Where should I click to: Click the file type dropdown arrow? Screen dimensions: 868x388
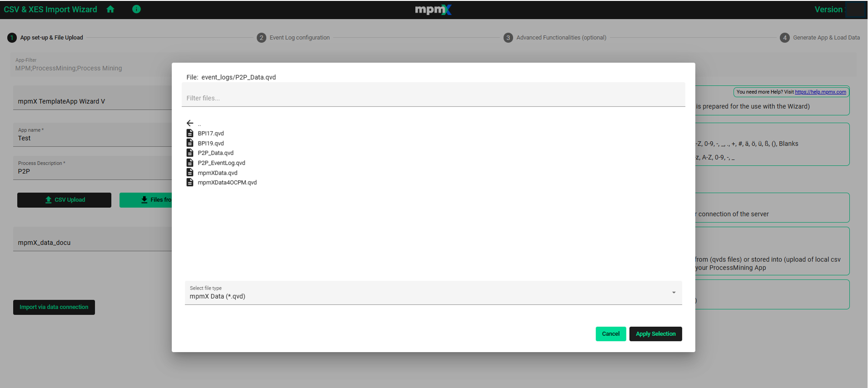[x=674, y=293]
